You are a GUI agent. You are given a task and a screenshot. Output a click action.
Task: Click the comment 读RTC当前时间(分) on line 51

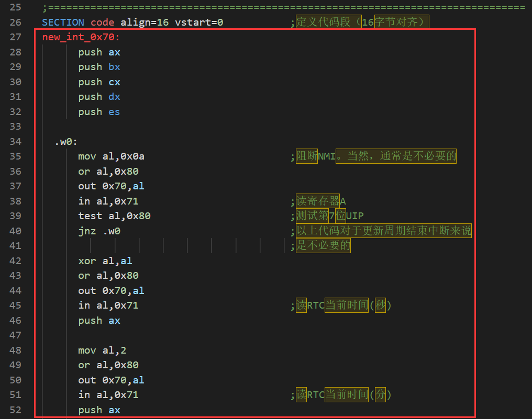click(x=339, y=394)
